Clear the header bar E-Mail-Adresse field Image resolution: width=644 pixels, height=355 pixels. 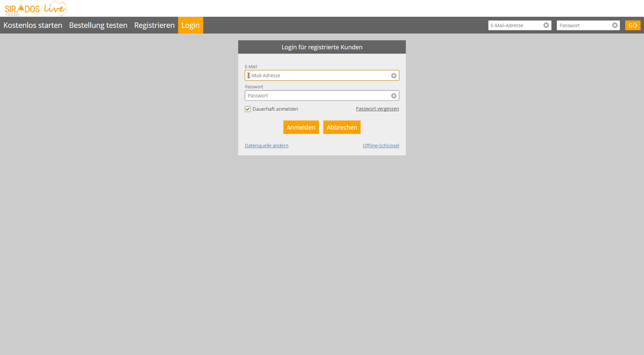pyautogui.click(x=546, y=25)
